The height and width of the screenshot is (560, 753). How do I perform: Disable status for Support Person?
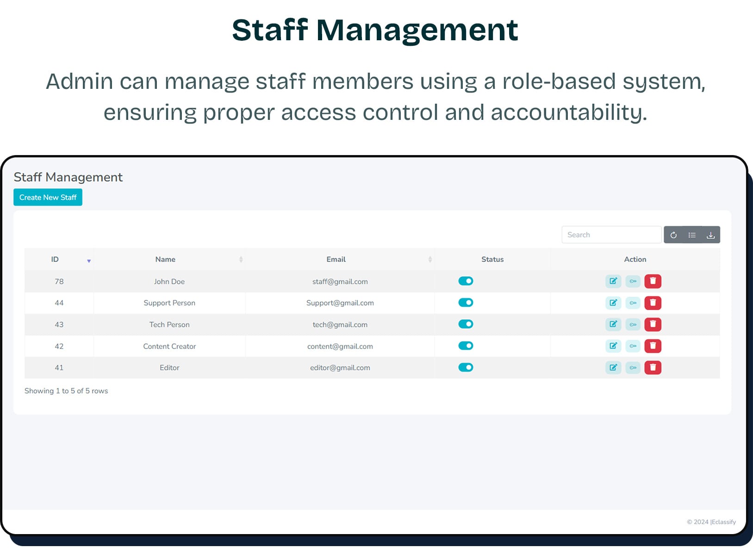[466, 303]
